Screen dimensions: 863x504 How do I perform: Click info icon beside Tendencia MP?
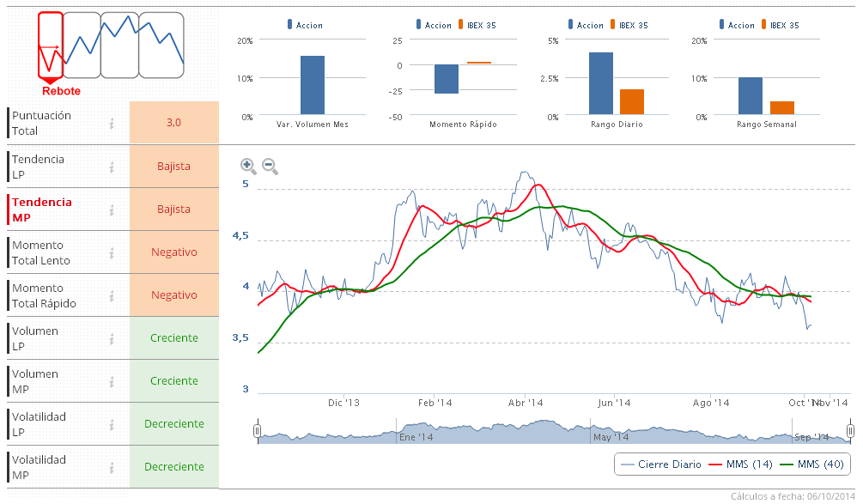click(x=112, y=209)
